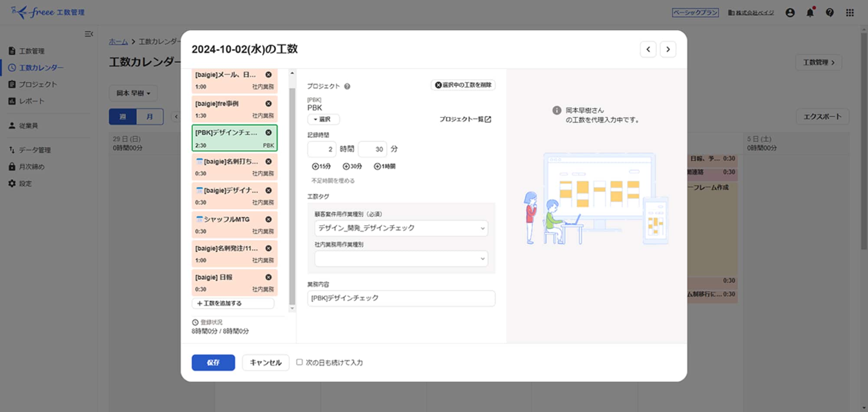Viewport: 868px width, 412px height.
Task: Click the 保存 button
Action: (213, 363)
